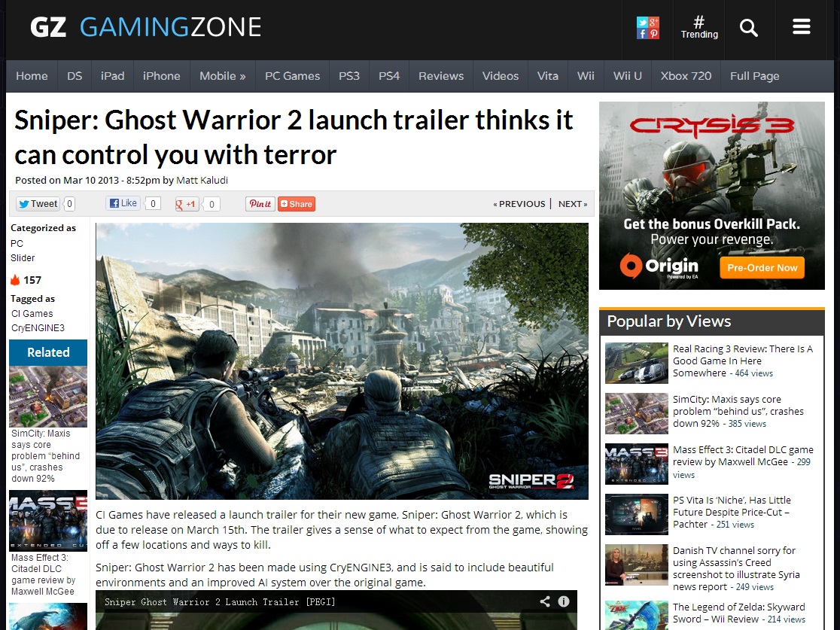Image resolution: width=840 pixels, height=630 pixels.
Task: Click author name Matt Kaludi
Action: [202, 181]
